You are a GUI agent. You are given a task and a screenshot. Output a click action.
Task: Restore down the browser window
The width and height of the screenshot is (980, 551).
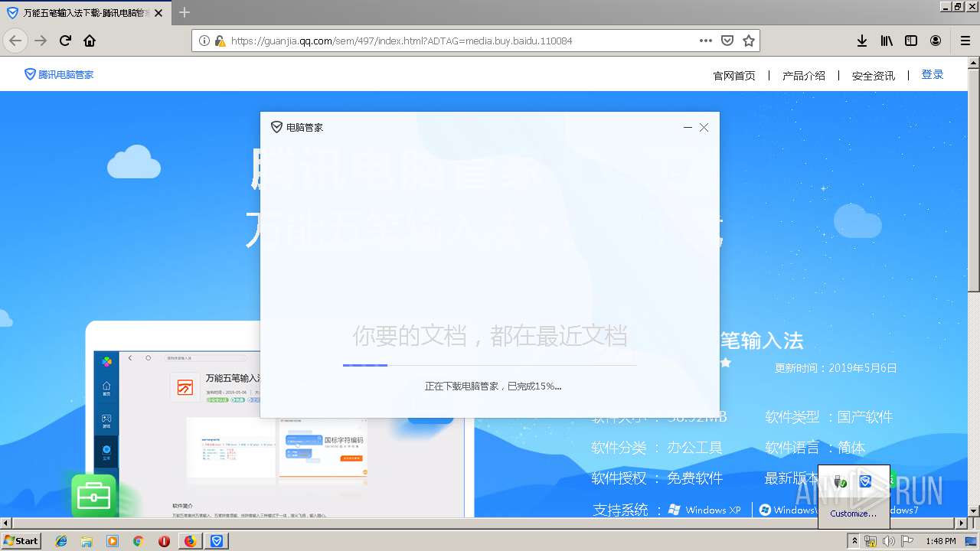(x=957, y=6)
